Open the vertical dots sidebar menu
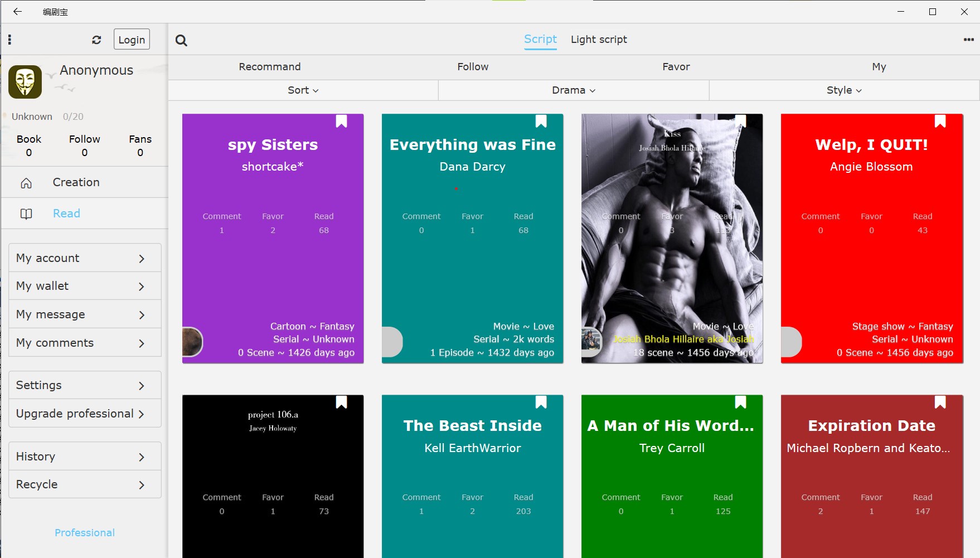Image resolution: width=980 pixels, height=558 pixels. click(x=9, y=40)
